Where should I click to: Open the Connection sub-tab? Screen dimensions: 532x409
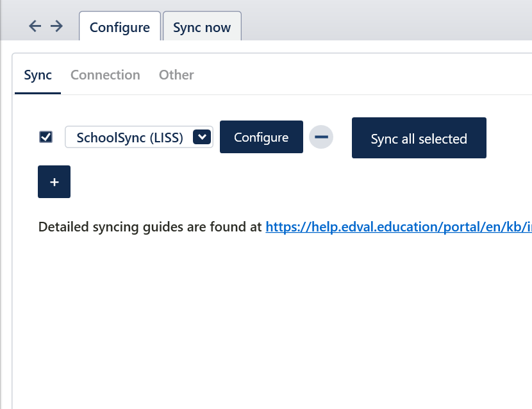point(105,75)
